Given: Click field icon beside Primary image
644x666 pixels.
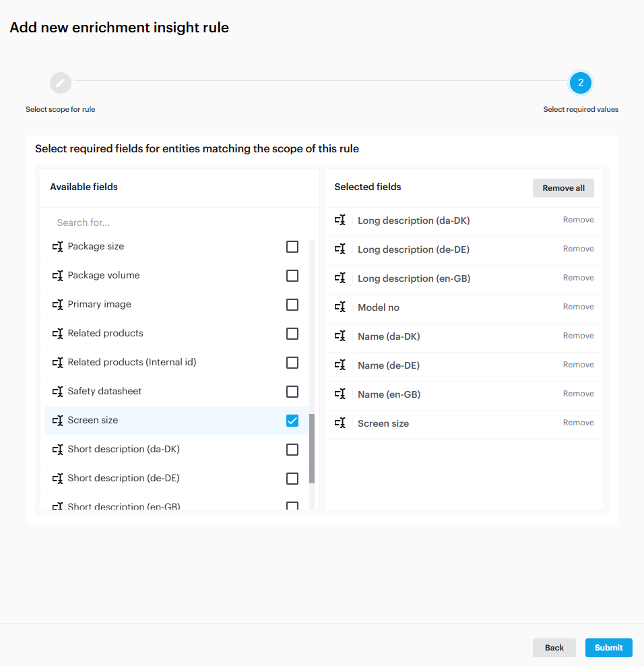Looking at the screenshot, I should 58,305.
